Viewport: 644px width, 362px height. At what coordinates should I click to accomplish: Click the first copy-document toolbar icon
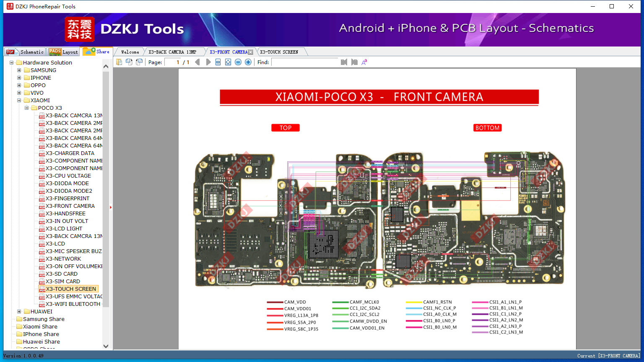119,62
